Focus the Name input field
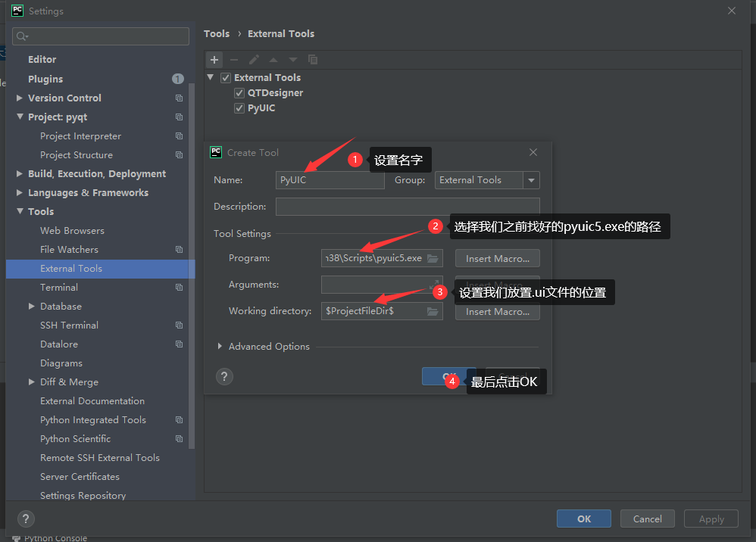This screenshot has height=542, width=756. coord(330,180)
